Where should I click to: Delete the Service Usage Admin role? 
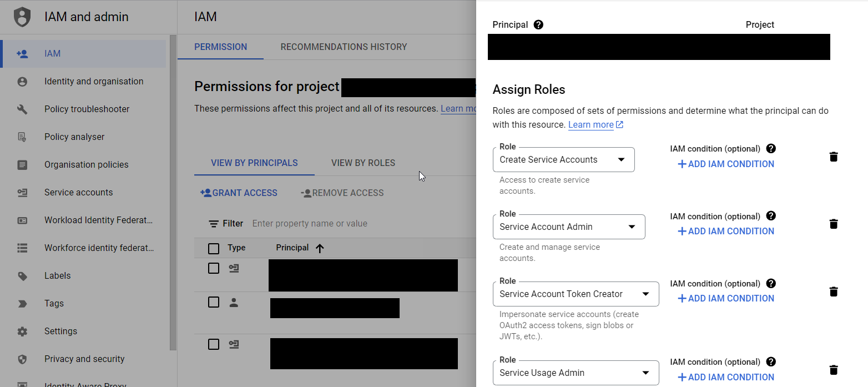click(833, 370)
